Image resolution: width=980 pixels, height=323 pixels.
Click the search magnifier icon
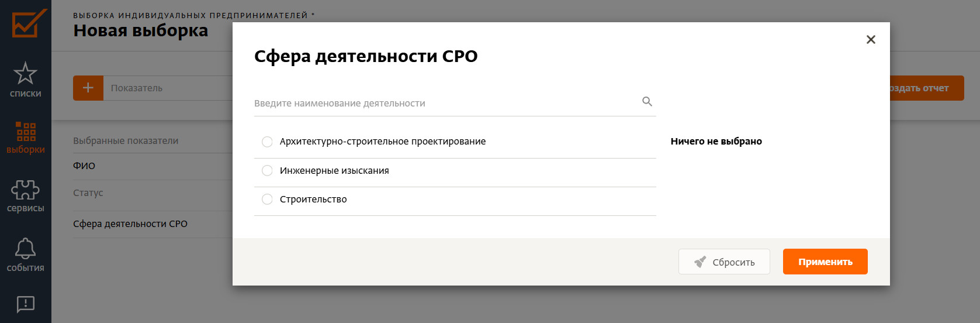(x=647, y=101)
